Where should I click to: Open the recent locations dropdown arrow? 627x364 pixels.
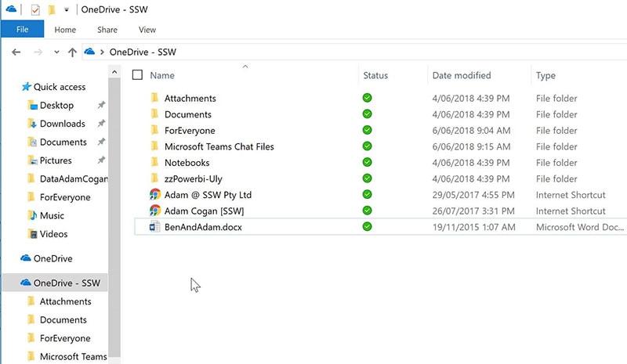[x=56, y=52]
